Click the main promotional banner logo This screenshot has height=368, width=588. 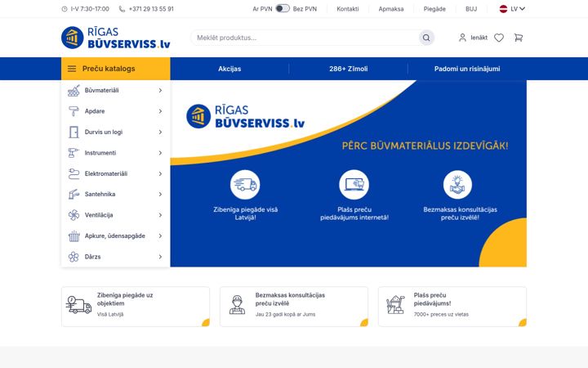(x=245, y=116)
